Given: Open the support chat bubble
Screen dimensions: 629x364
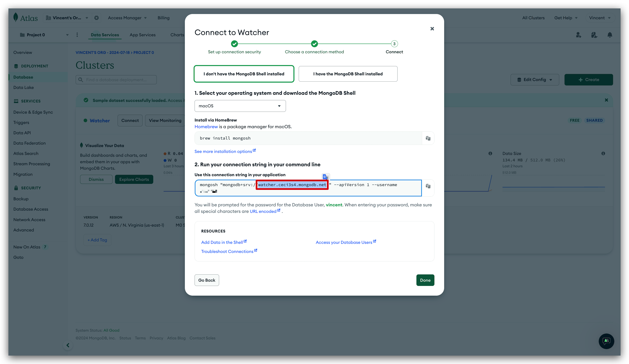Looking at the screenshot, I should pos(606,341).
